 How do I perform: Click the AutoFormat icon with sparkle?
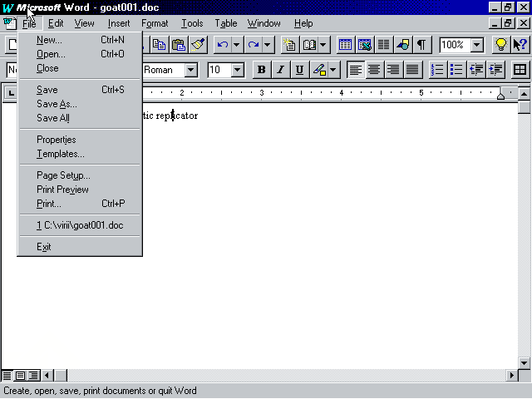290,45
